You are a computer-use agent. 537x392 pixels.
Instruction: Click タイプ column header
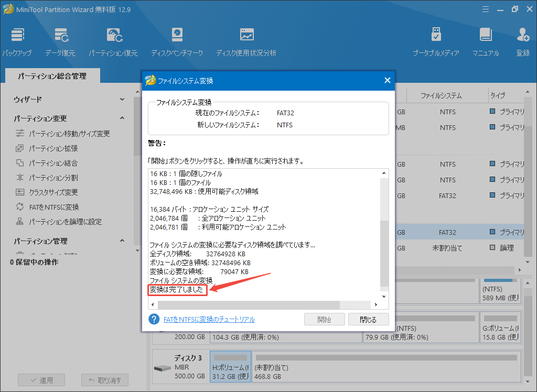(x=497, y=95)
